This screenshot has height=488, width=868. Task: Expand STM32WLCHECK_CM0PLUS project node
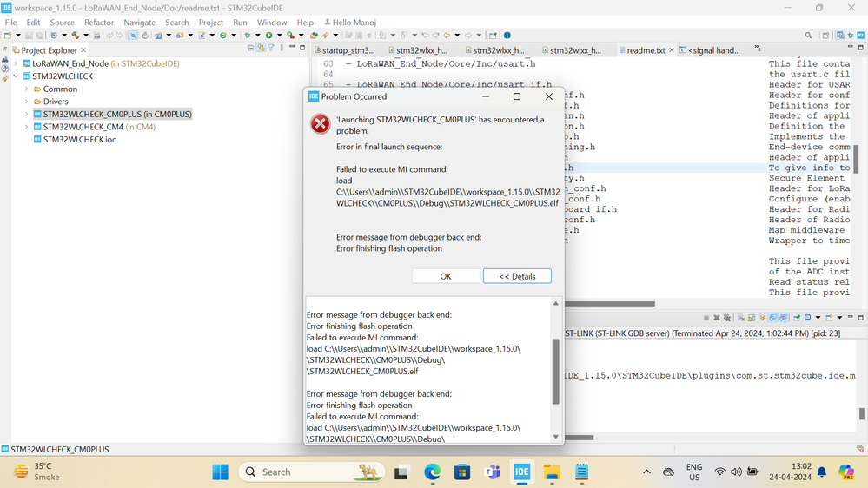(x=27, y=114)
